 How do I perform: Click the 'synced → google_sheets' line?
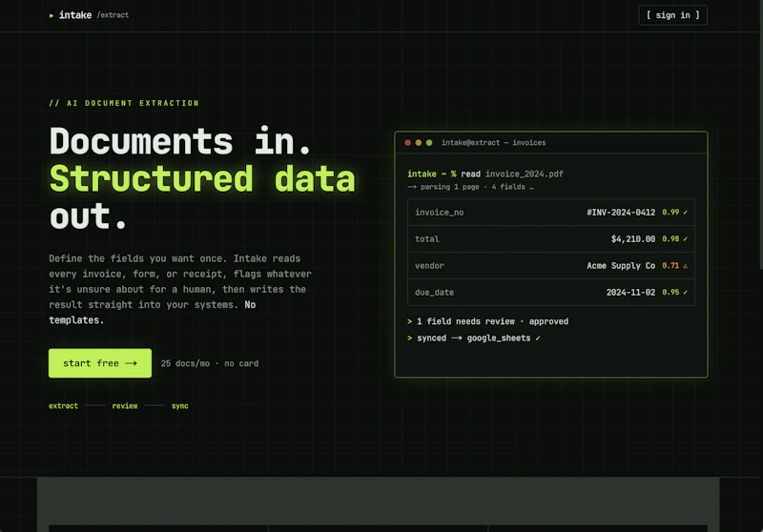pyautogui.click(x=473, y=338)
